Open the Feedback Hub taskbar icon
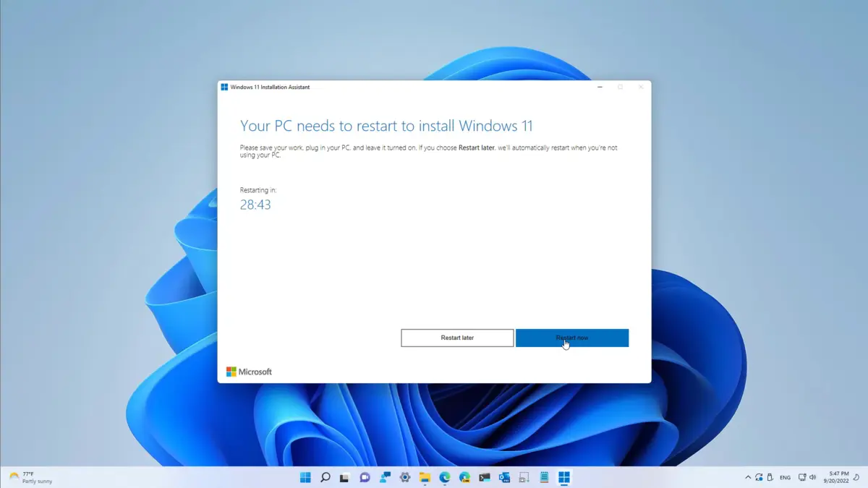 pos(385,477)
